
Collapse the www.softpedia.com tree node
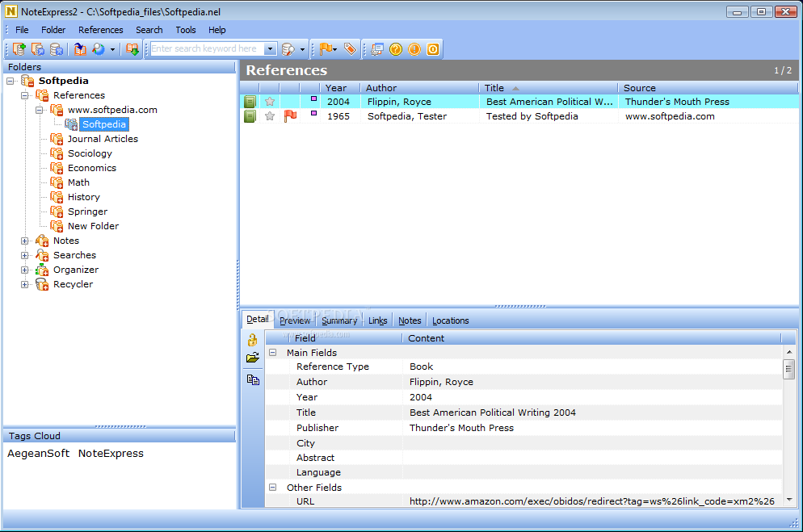click(x=39, y=110)
